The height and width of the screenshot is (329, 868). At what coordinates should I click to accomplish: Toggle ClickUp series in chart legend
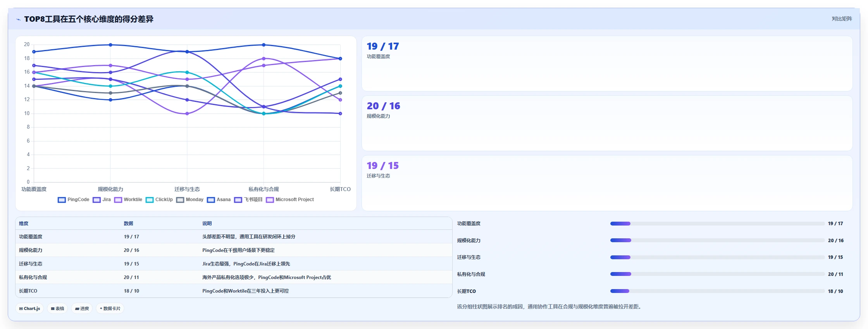pyautogui.click(x=159, y=200)
